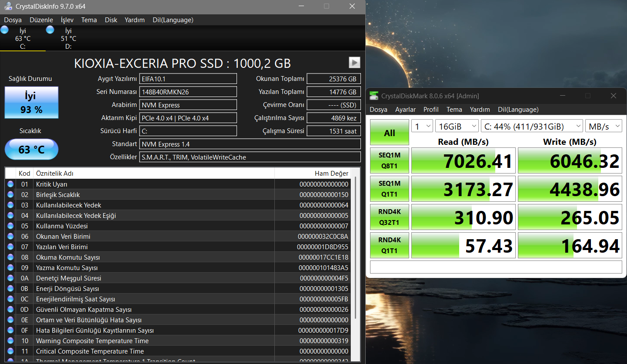Click the Çalışma Süresi 1531 saat field

point(334,131)
